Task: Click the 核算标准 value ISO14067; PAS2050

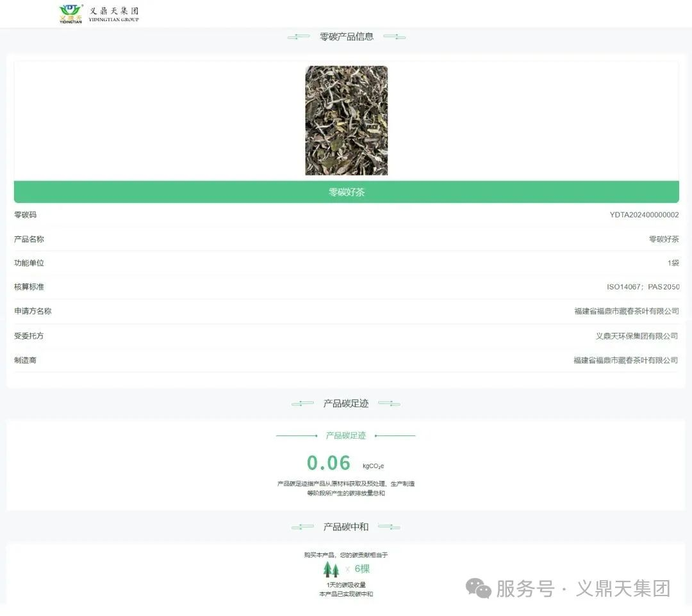Action: pos(644,287)
